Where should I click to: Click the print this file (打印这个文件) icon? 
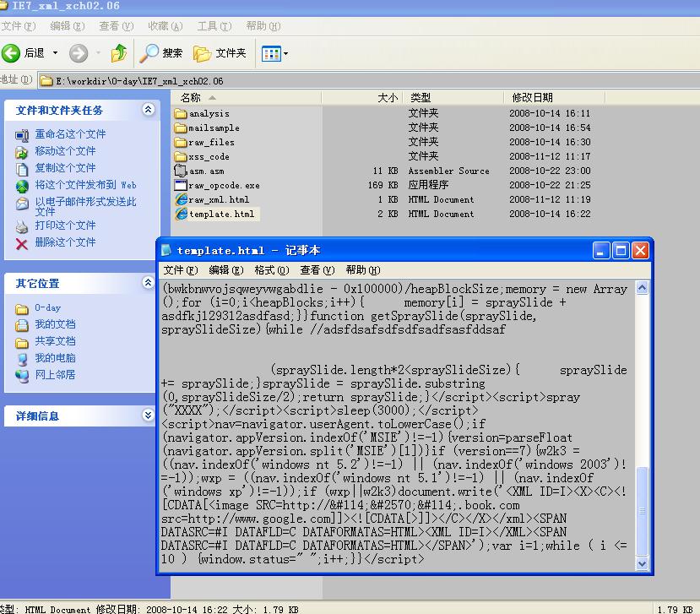[22, 226]
